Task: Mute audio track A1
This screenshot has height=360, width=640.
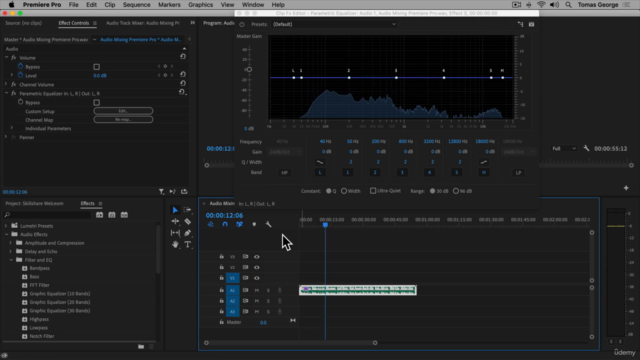Action: (257, 290)
